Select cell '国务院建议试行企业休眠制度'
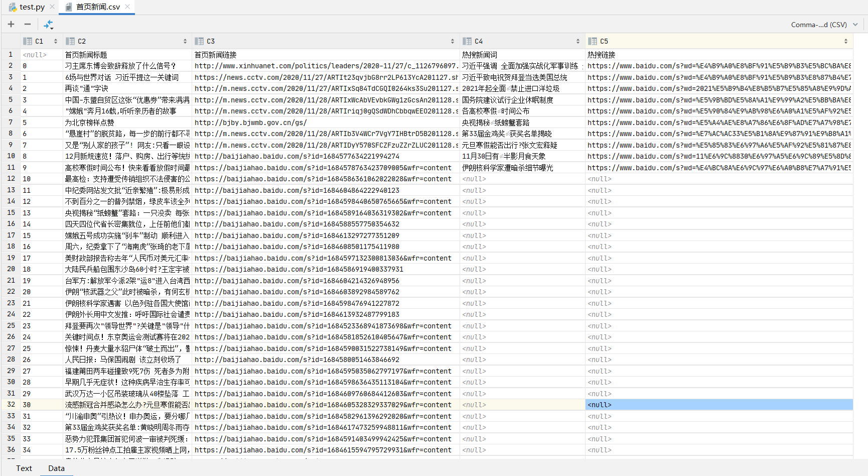 point(522,100)
